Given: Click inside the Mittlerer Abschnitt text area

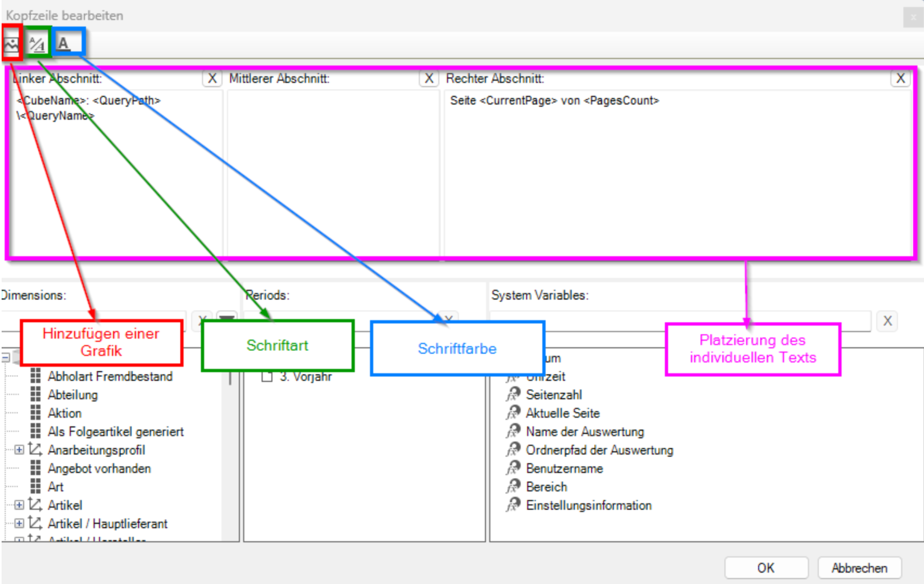Looking at the screenshot, I should click(x=333, y=173).
